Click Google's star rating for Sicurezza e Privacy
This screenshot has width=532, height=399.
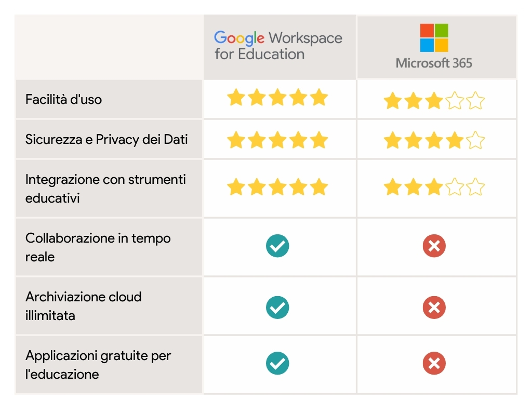[277, 140]
